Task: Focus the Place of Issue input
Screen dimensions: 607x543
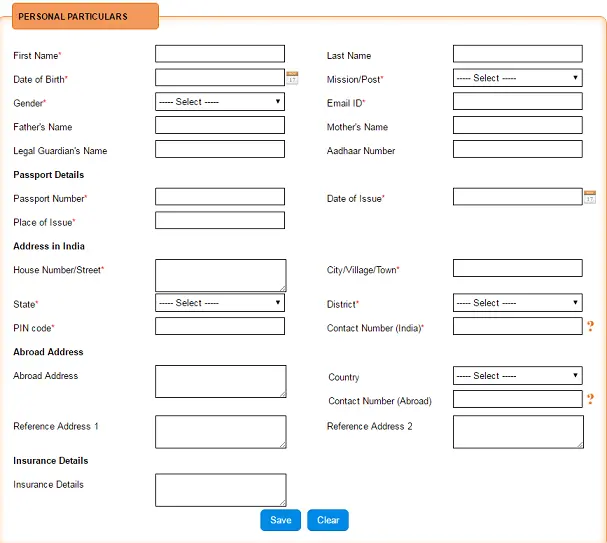Action: (x=220, y=220)
